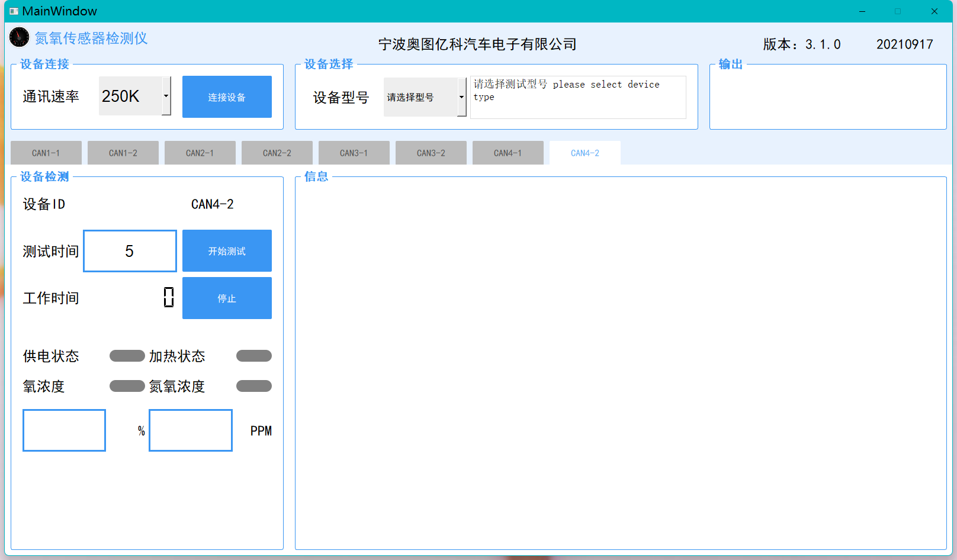
Task: Click the 停止 stop button
Action: click(227, 298)
